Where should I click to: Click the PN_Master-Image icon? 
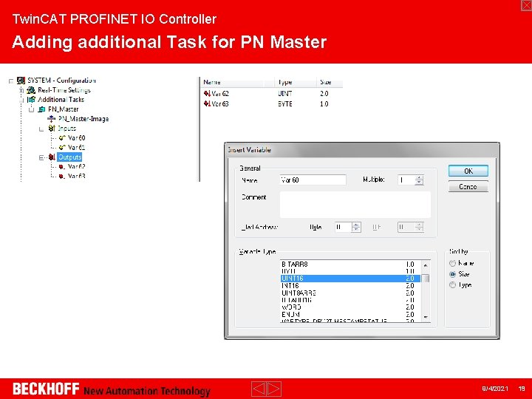click(51, 119)
